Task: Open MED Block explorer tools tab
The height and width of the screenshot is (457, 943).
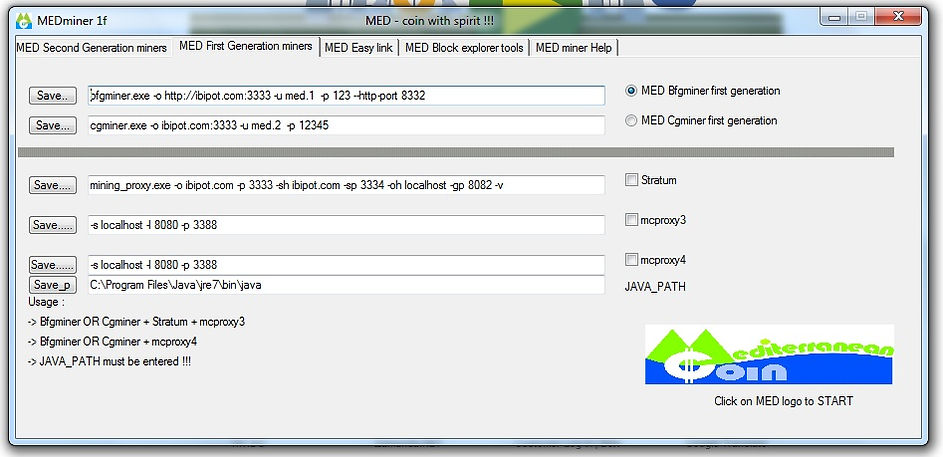Action: [464, 48]
